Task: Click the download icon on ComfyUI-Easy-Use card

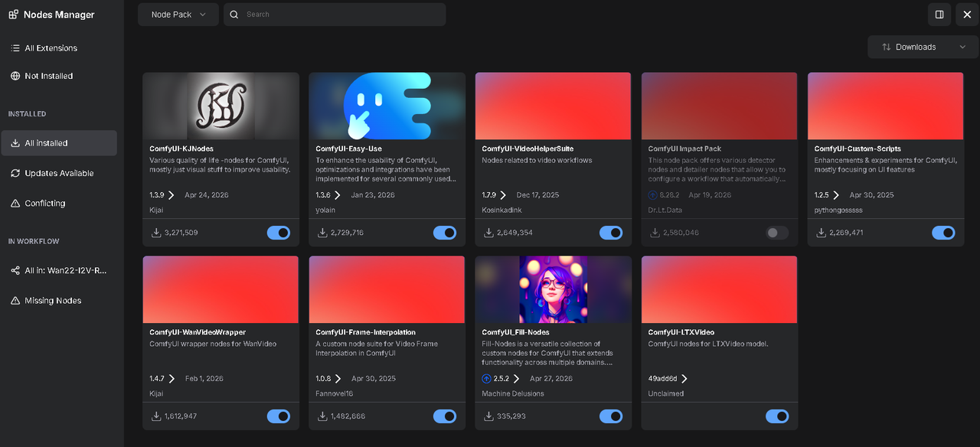Action: pos(322,233)
